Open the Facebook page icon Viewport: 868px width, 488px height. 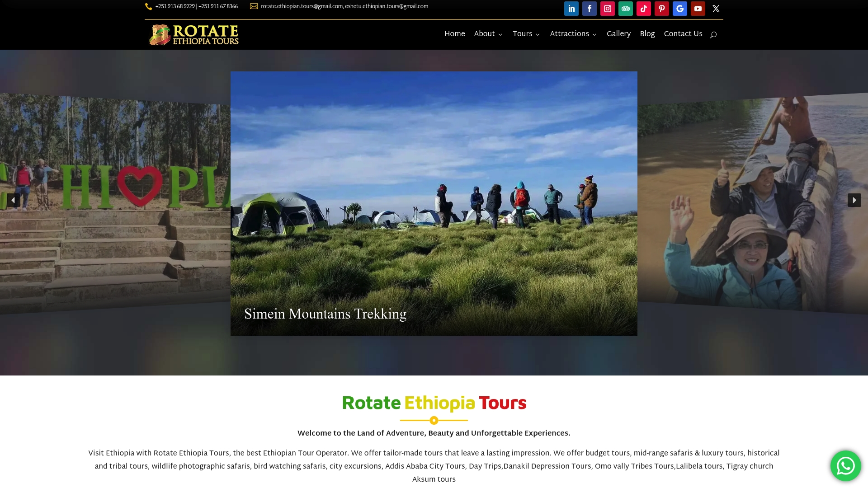tap(589, 9)
